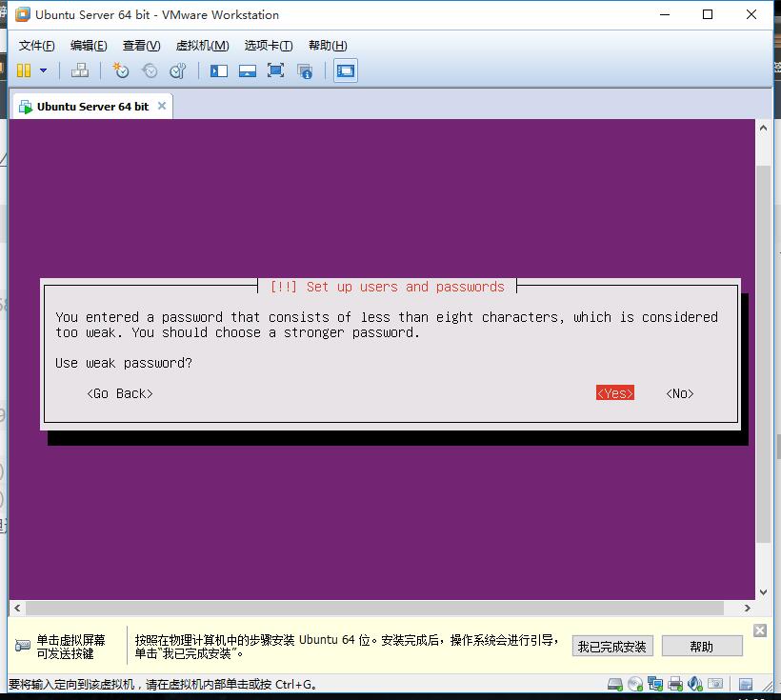
Task: Click the hard disk status icon
Action: tap(615, 684)
